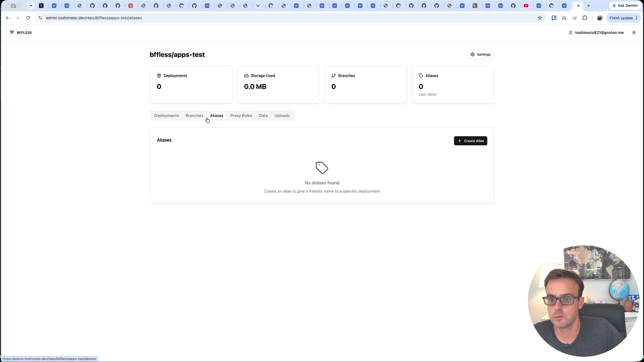Viewport: 644px width, 362px height.
Task: Open the tab search dropdown arrow
Action: tap(31, 6)
